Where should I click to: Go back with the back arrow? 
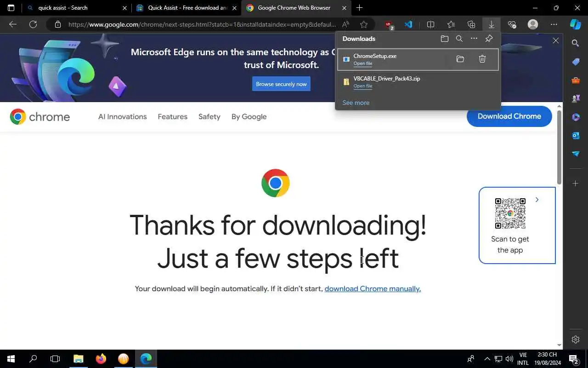pyautogui.click(x=13, y=24)
